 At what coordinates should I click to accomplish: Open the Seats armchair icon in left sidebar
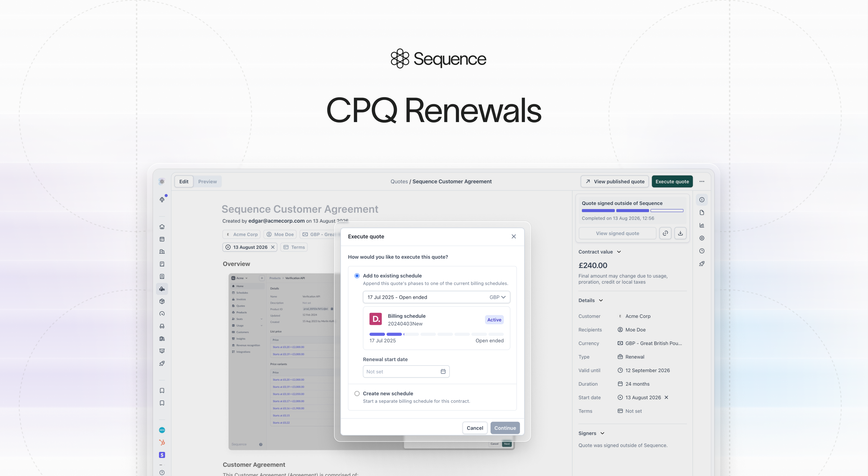coord(162,326)
